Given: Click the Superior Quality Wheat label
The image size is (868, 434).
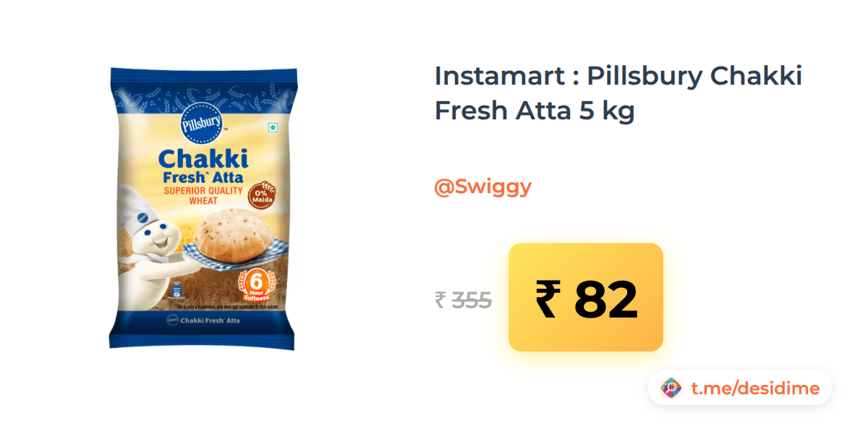Looking at the screenshot, I should pyautogui.click(x=203, y=195).
